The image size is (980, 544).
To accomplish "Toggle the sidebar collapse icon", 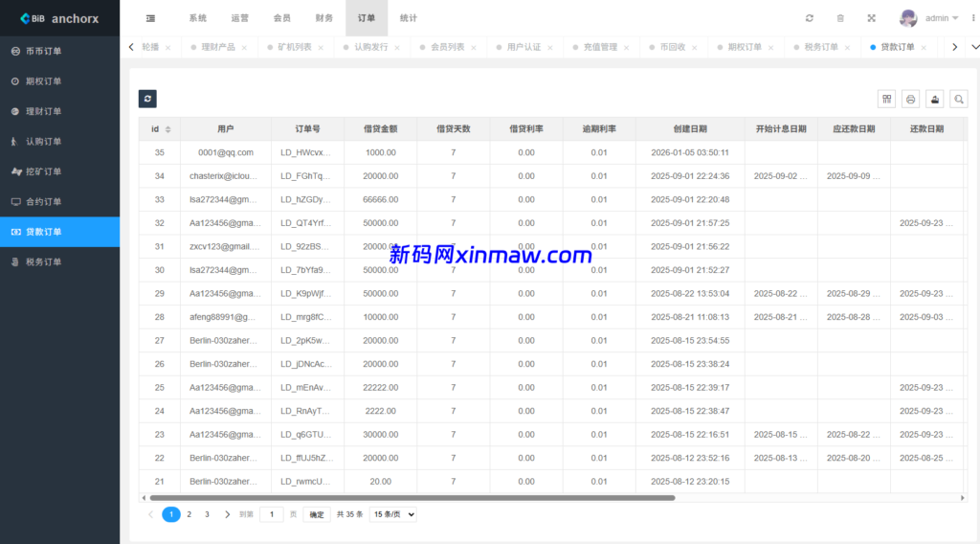I will tap(150, 18).
